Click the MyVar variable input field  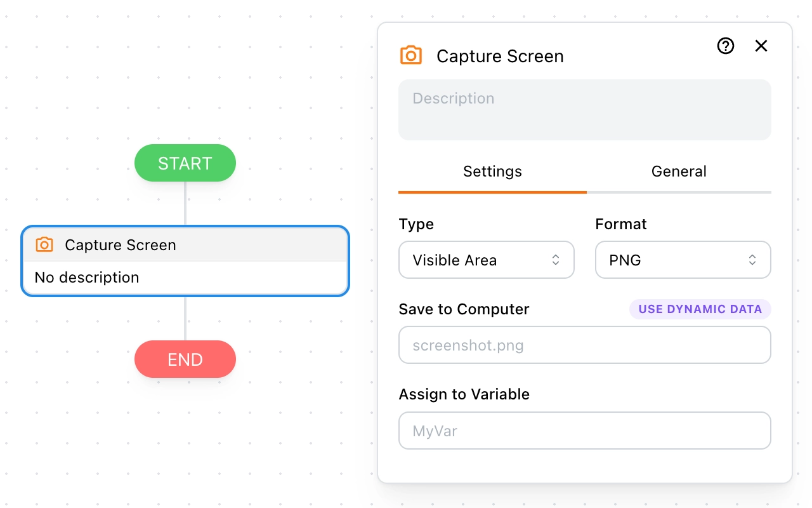(x=585, y=431)
